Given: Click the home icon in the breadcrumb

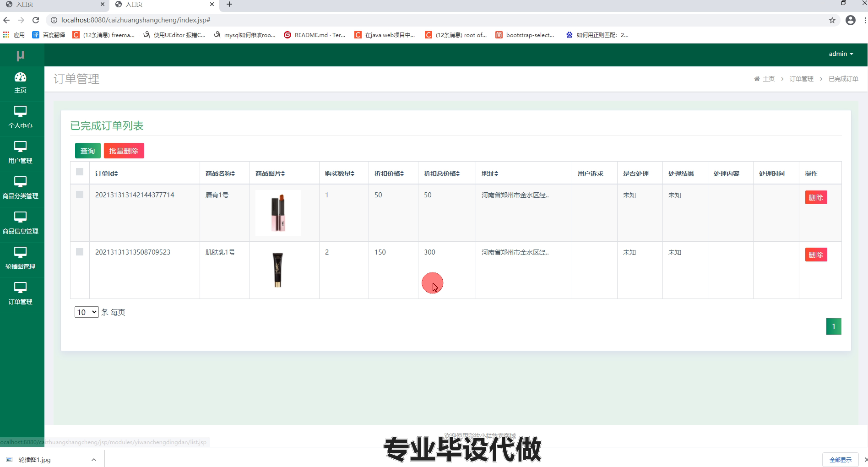Looking at the screenshot, I should coord(757,79).
